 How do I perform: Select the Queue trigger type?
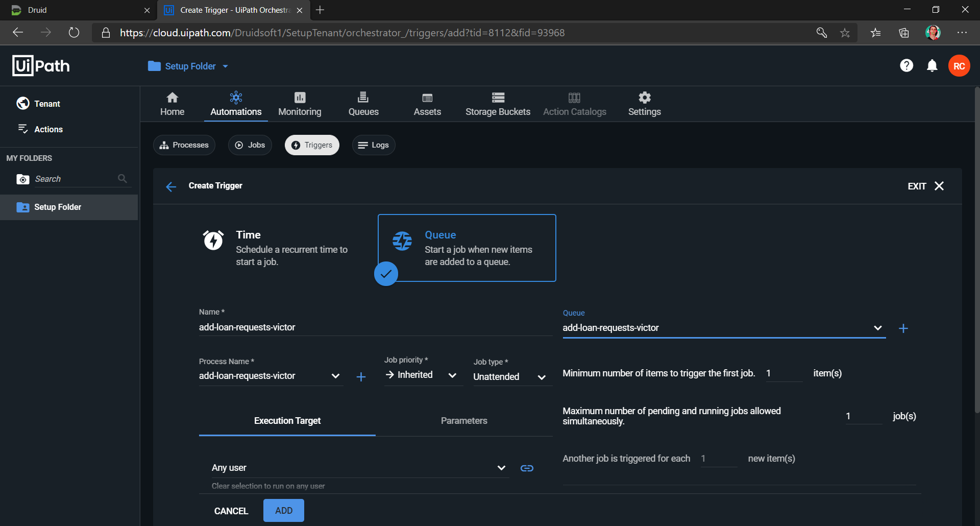click(467, 248)
